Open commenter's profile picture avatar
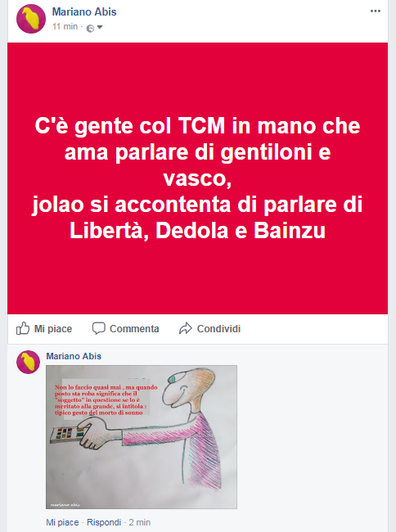This screenshot has height=532, width=396. [x=28, y=362]
